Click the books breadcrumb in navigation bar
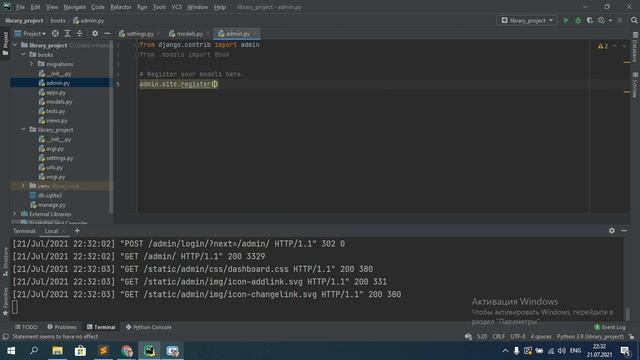The image size is (640, 360). click(x=58, y=20)
